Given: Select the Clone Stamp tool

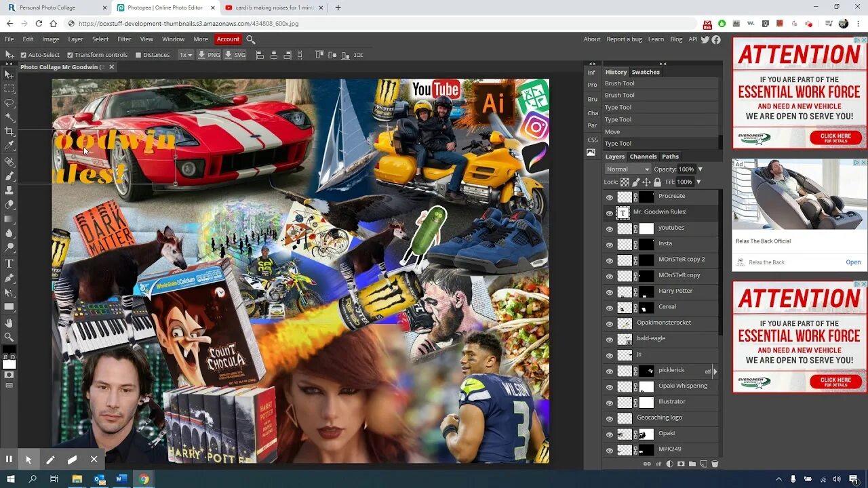Looking at the screenshot, I should click(x=9, y=190).
